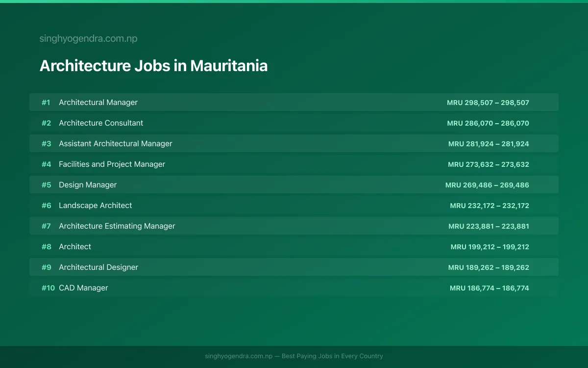
Task: Select salary 'MRU 273,632 – 273,632'
Action: 489,164
